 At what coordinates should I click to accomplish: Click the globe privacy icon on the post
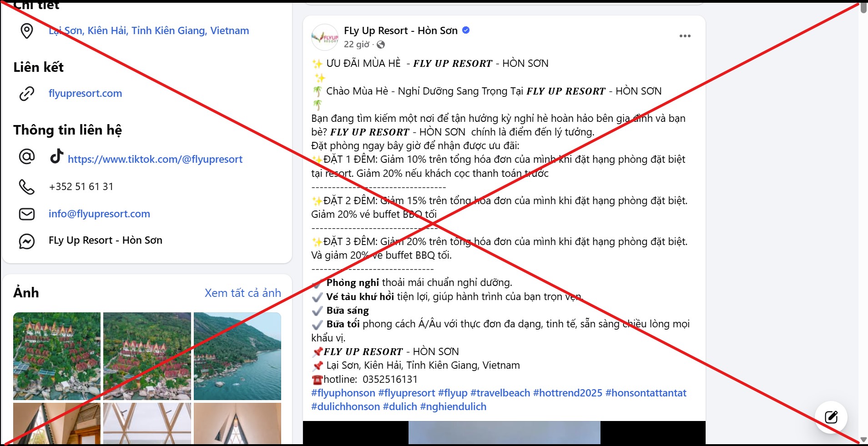tap(380, 45)
